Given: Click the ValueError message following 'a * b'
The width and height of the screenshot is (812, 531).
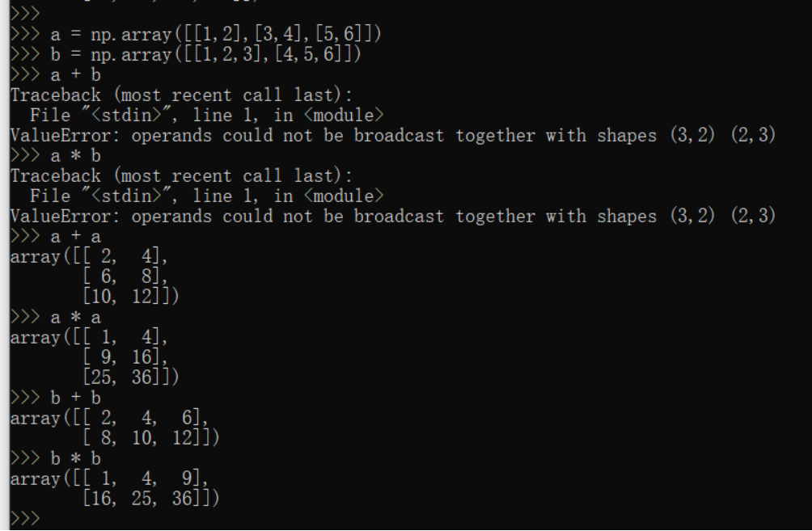Looking at the screenshot, I should 393,217.
